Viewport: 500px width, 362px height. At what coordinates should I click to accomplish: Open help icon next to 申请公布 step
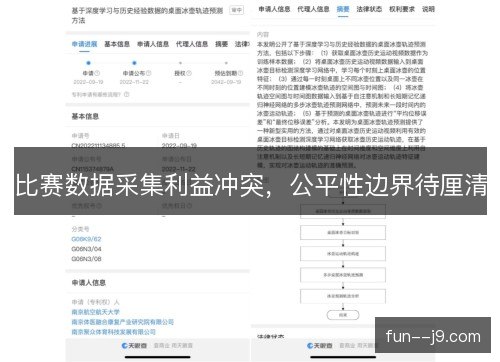149,73
